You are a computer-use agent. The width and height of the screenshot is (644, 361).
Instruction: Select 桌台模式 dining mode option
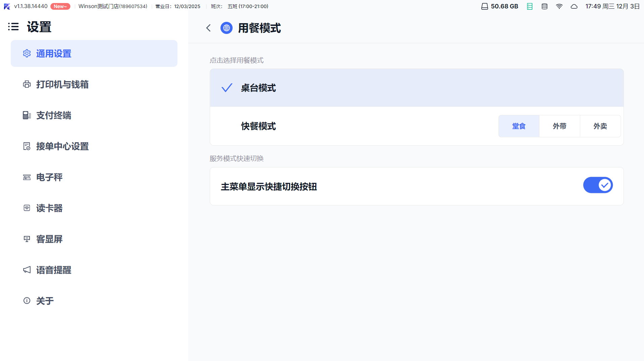pyautogui.click(x=258, y=88)
